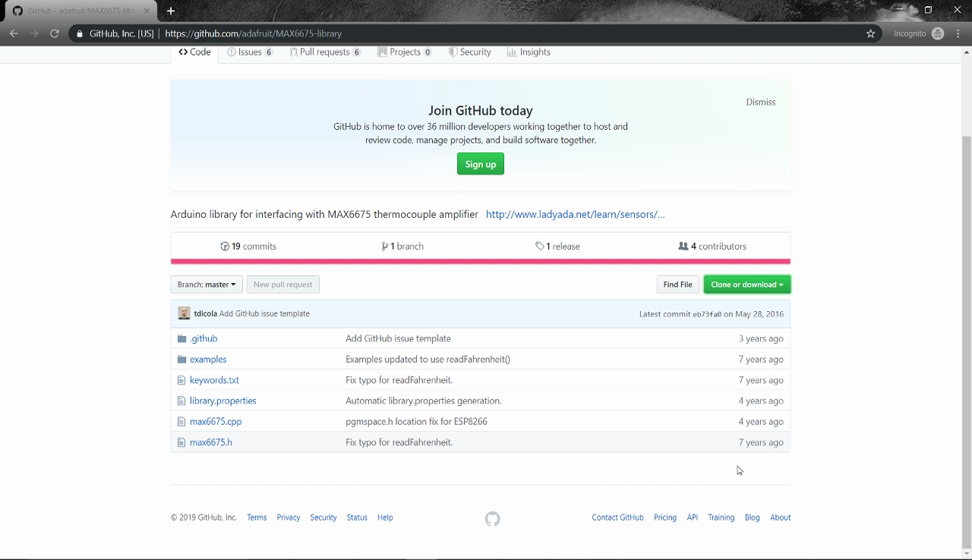The width and height of the screenshot is (972, 560).
Task: Click the footer Blog link
Action: 752,518
